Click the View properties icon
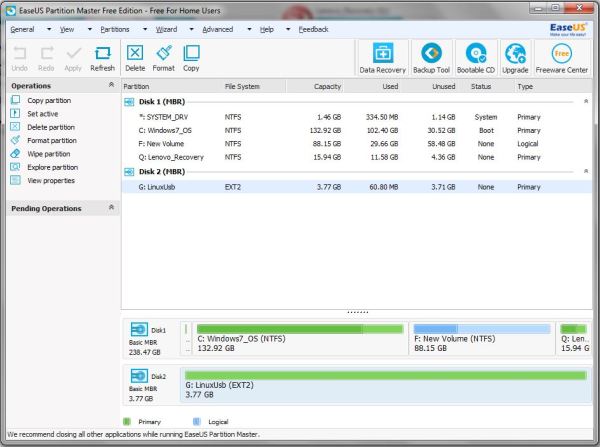The width and height of the screenshot is (600, 447). 15,180
